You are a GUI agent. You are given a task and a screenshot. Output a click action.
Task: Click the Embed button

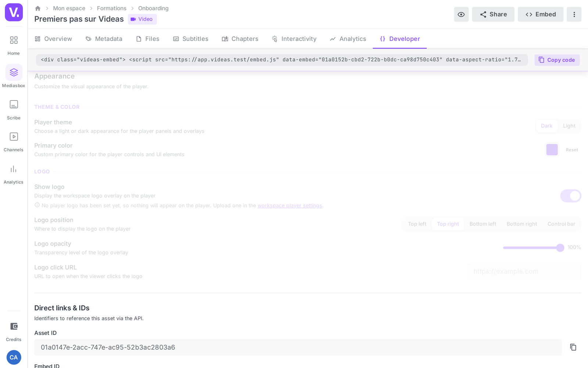541,14
